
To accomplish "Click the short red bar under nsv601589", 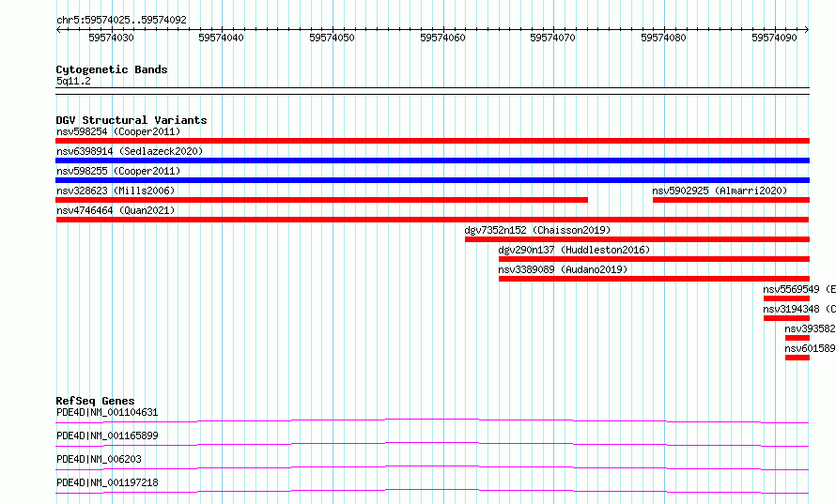I will [x=797, y=358].
